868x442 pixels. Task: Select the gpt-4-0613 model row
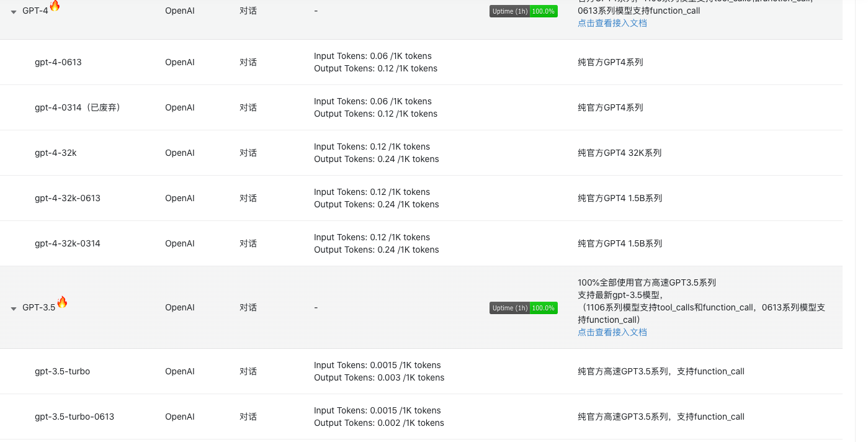[x=58, y=62]
